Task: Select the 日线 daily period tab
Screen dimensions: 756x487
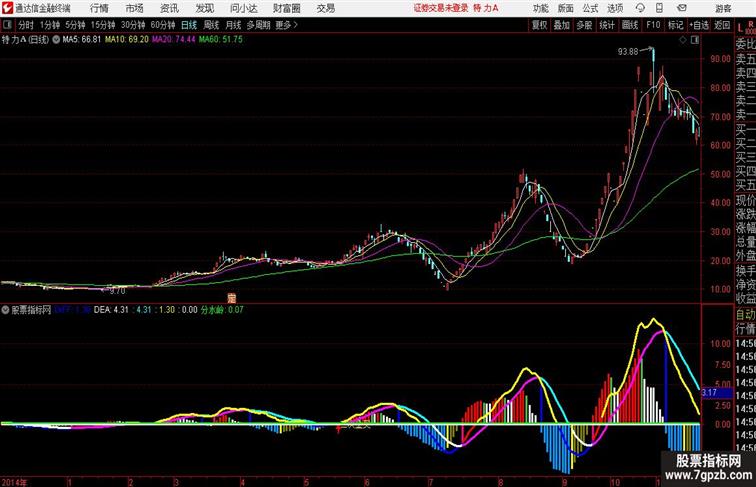Action: 189,25
